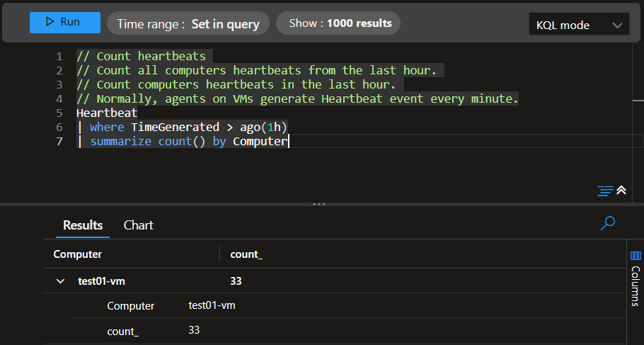Screen dimensions: 644x345
Task: Click the expanded Computer field label
Action: pyautogui.click(x=131, y=306)
